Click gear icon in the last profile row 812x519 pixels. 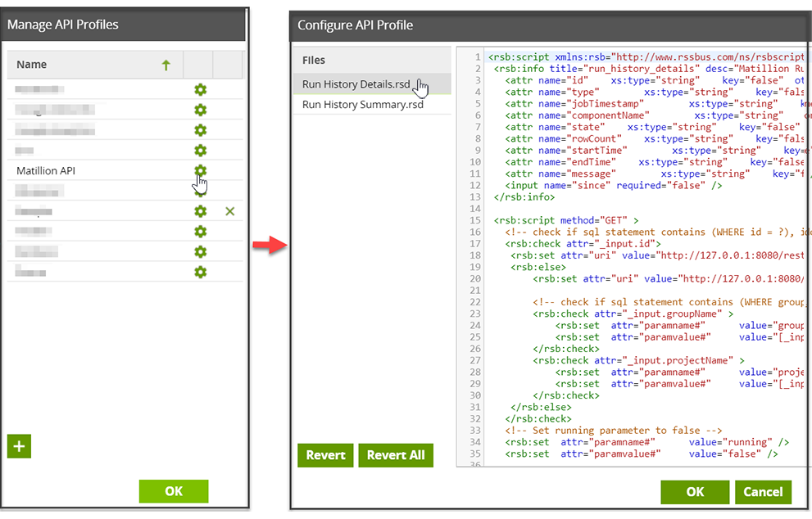tap(201, 272)
